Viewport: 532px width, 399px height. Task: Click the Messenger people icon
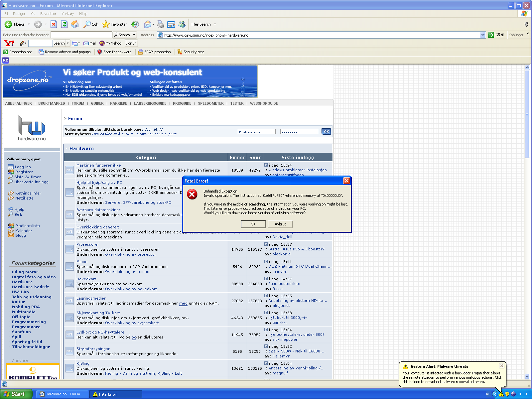182,24
